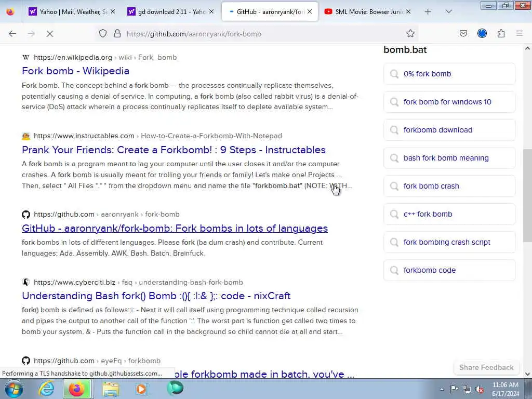Open Windows Explorer folder taskbar icon

pos(111,389)
